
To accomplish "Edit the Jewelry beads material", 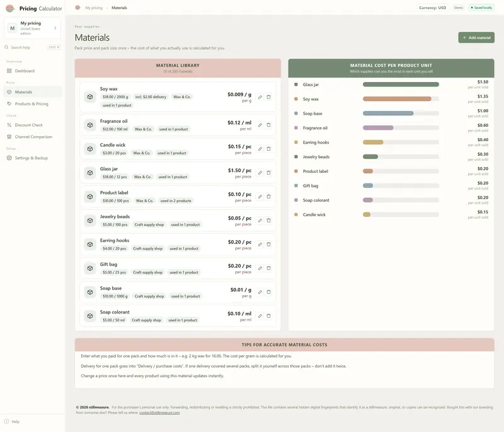I will click(x=260, y=220).
